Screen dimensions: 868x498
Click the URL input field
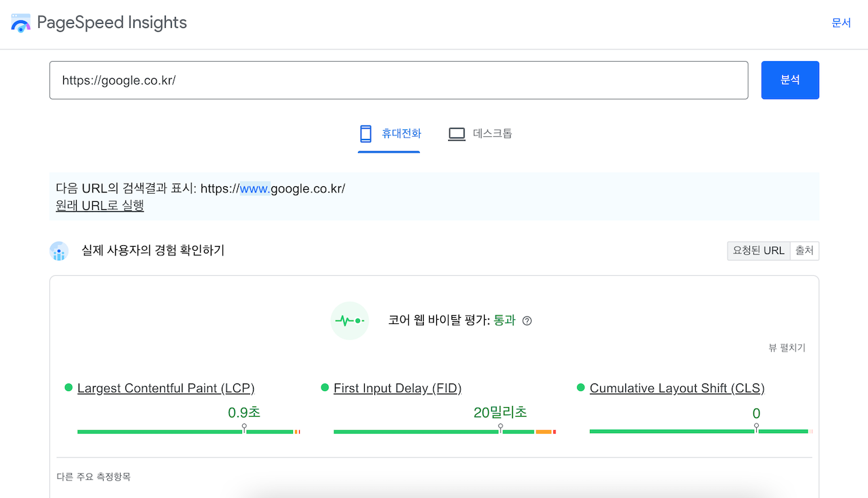(x=399, y=80)
